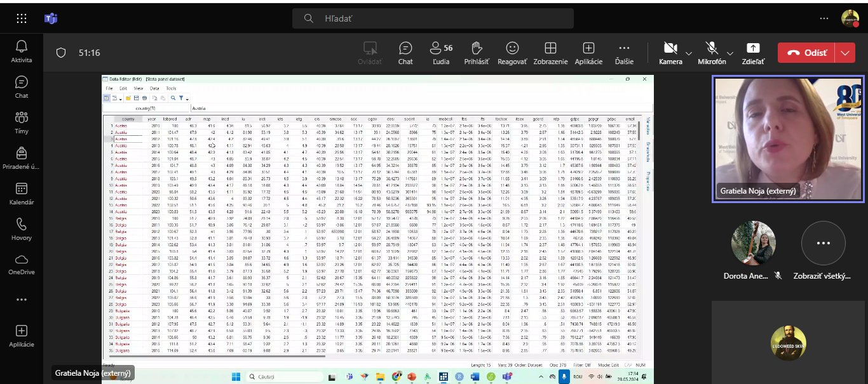The height and width of the screenshot is (384, 868).
Task: Open the Zobrazenie view menu
Action: tap(550, 53)
